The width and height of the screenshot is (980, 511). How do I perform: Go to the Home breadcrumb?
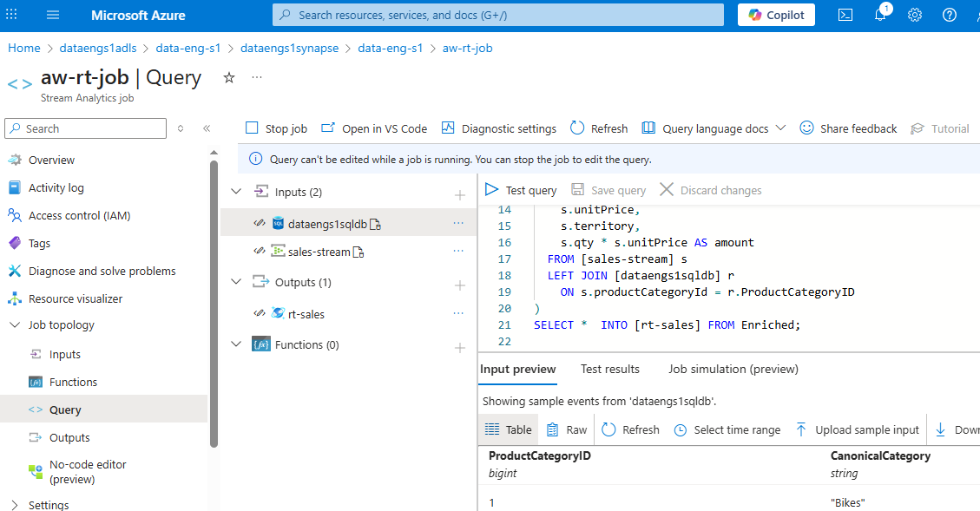(x=23, y=48)
